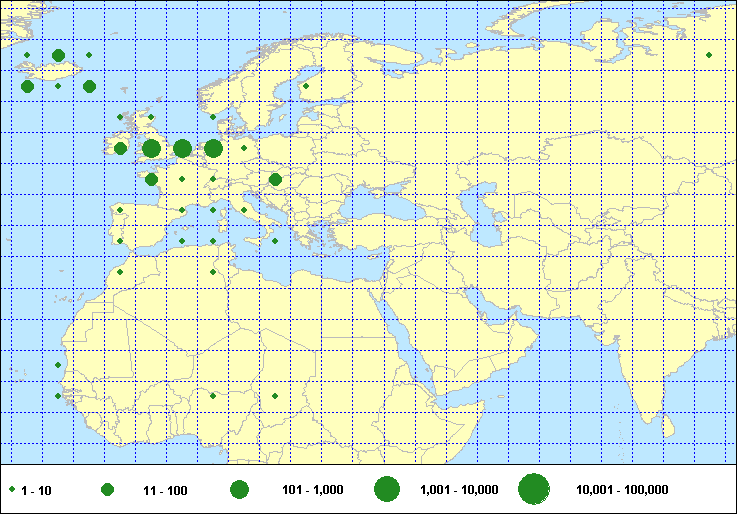Click the 11 - 100 legend circle
This screenshot has height=514, width=737.
click(107, 490)
